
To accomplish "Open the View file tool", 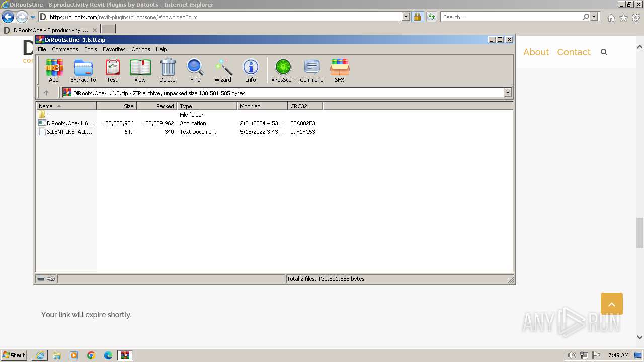I will coord(140,70).
